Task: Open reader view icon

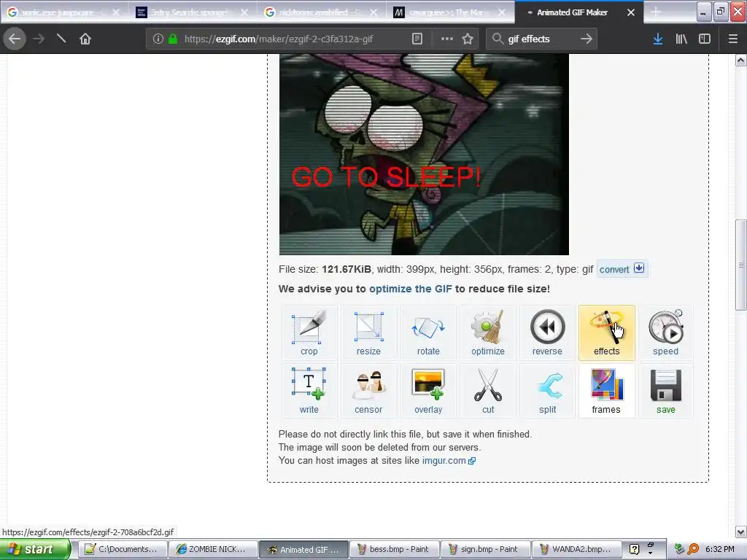Action: pos(417,39)
